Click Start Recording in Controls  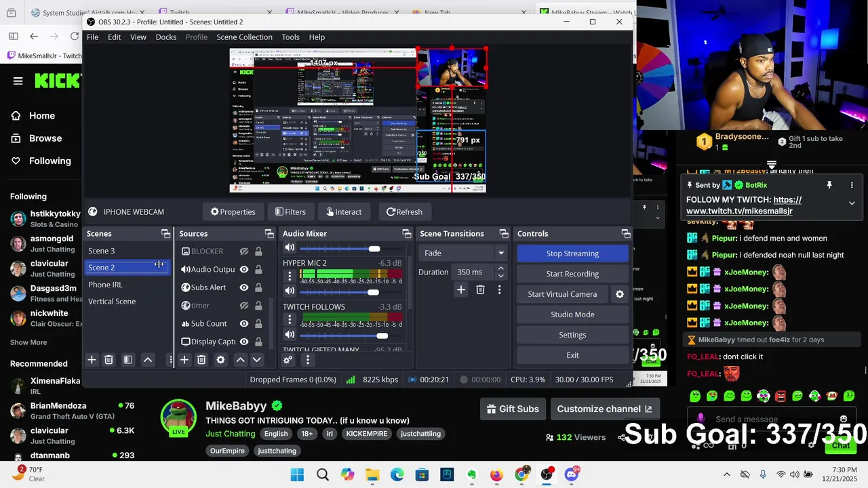tap(572, 274)
